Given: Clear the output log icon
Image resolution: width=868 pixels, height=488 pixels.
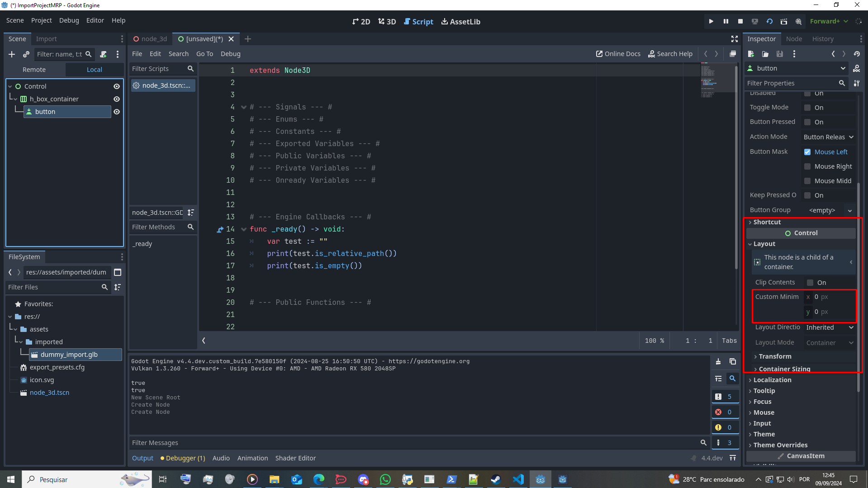Looking at the screenshot, I should point(718,361).
